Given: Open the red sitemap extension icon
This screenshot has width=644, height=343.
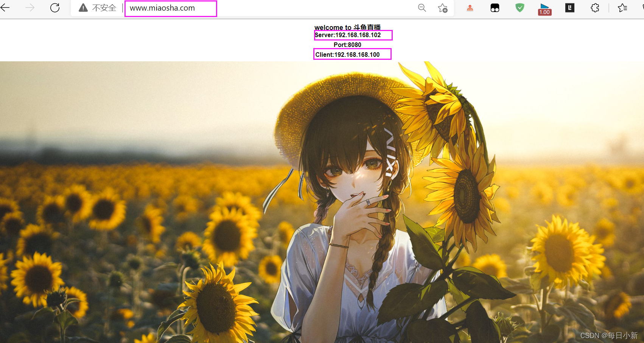Looking at the screenshot, I should coord(470,8).
